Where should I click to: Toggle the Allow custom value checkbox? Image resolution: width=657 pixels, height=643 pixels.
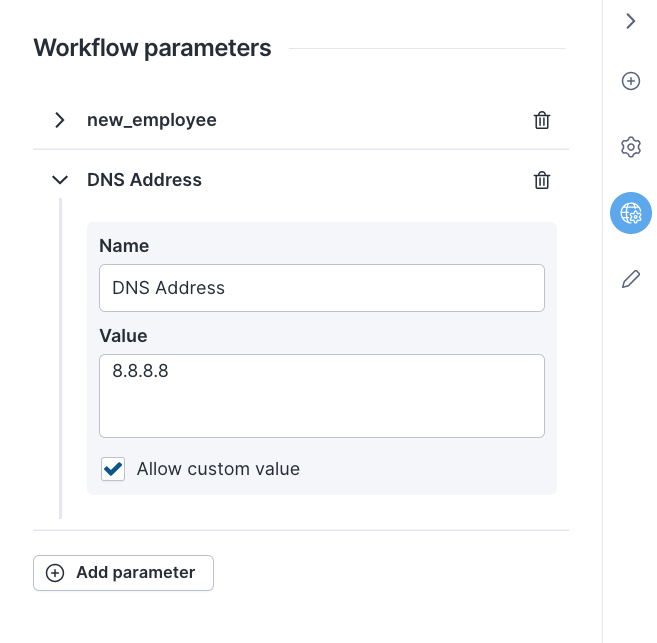113,469
